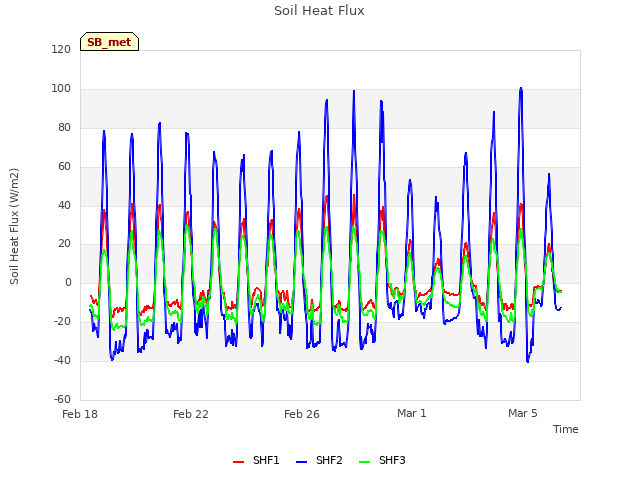Click the Soil Heat Flux chart title
This screenshot has height=480, width=640.
tap(319, 11)
